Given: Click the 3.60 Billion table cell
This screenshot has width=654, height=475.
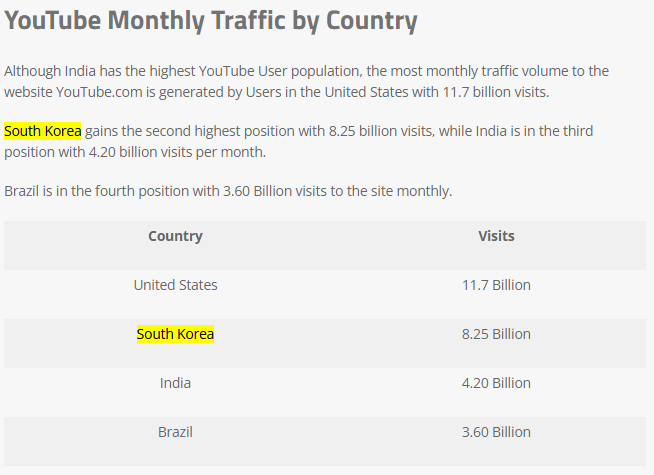Looking at the screenshot, I should tap(496, 432).
